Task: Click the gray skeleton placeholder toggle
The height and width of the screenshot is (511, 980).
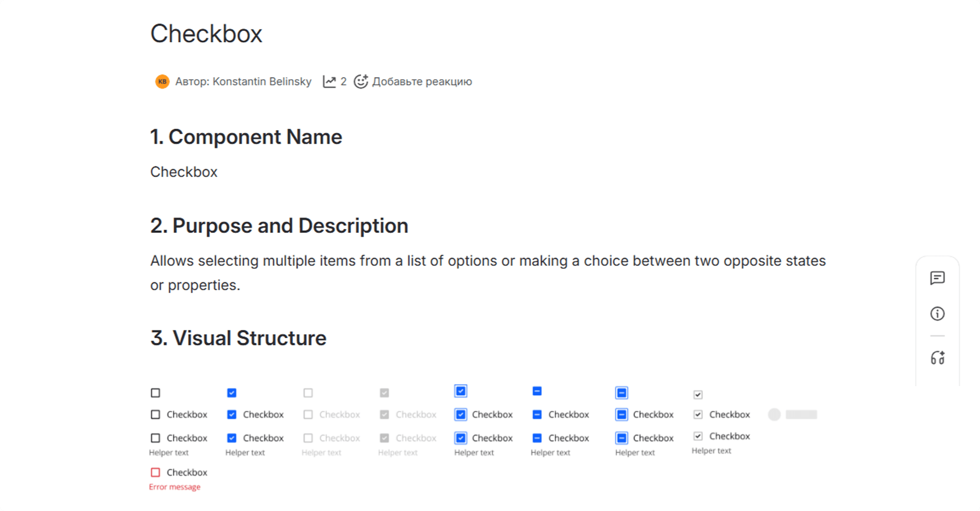Action: (x=792, y=414)
